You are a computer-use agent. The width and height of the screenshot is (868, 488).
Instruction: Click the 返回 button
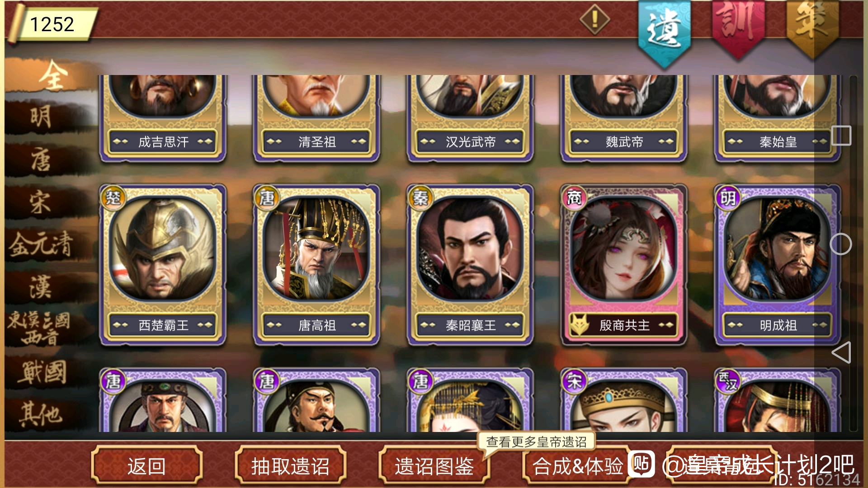pos(146,466)
